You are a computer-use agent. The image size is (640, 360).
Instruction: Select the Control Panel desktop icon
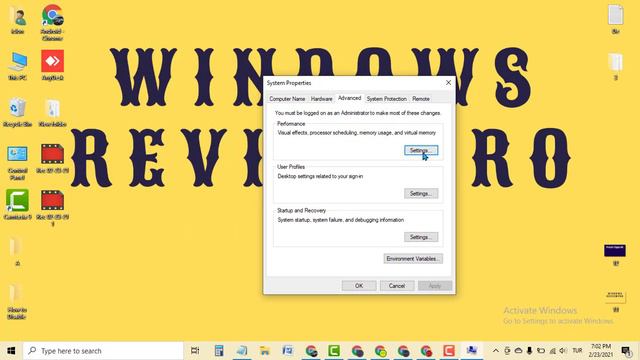coord(18,162)
